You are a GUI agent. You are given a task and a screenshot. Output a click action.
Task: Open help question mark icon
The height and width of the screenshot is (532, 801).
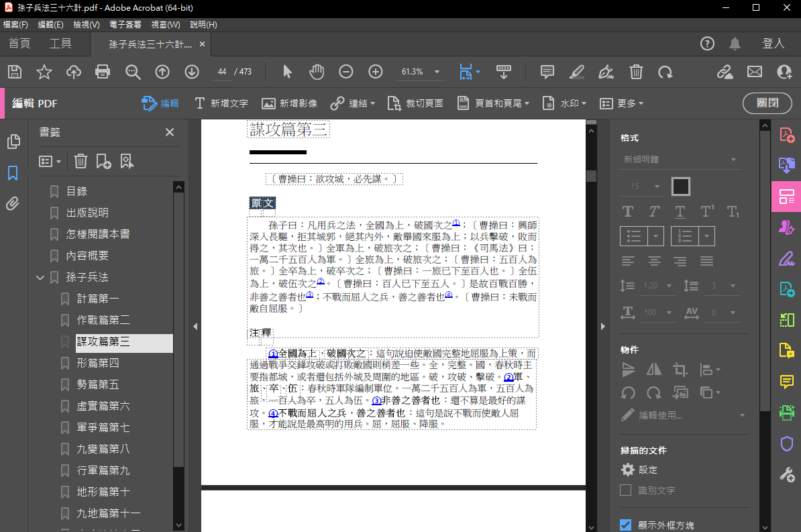click(707, 44)
